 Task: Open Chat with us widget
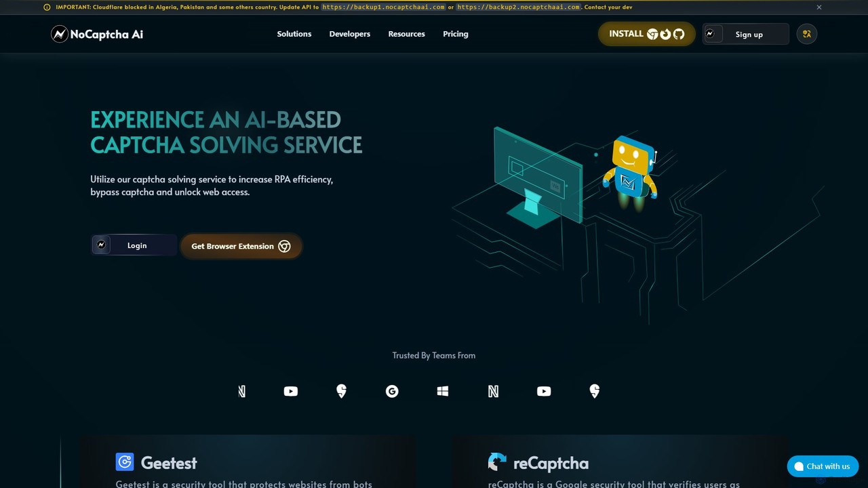click(x=823, y=466)
